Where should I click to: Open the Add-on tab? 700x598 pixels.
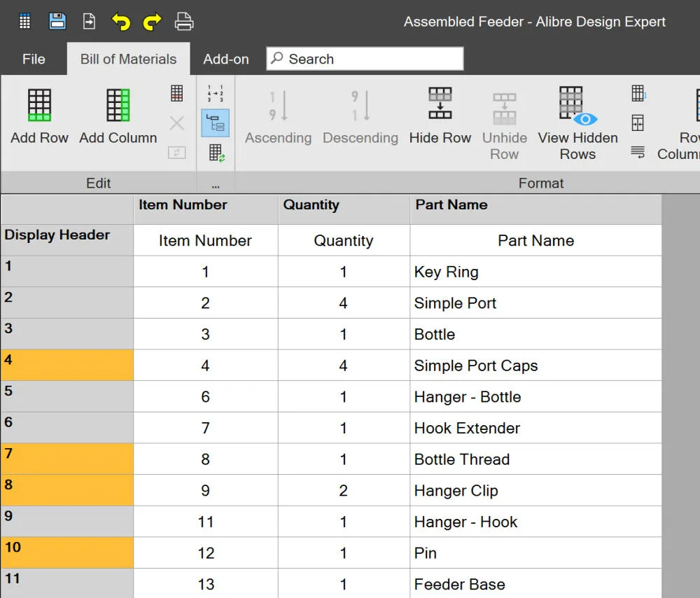226,59
